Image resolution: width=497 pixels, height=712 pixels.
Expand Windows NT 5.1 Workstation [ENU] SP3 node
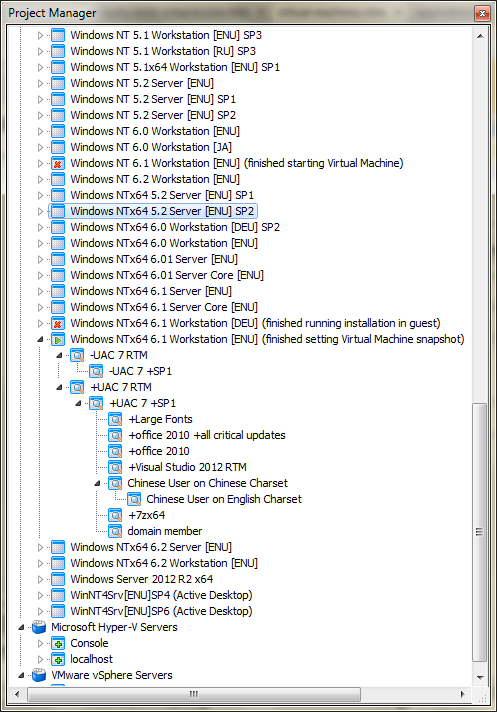click(40, 35)
